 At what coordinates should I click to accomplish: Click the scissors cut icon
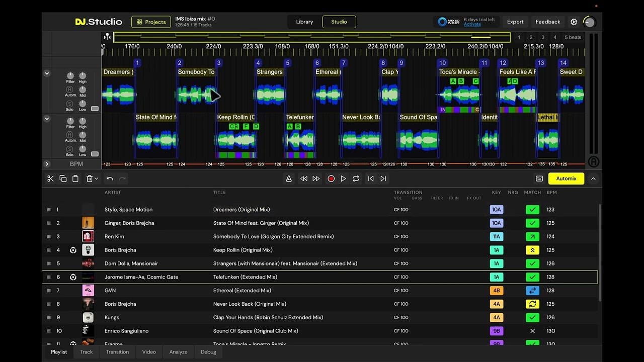coord(50,178)
